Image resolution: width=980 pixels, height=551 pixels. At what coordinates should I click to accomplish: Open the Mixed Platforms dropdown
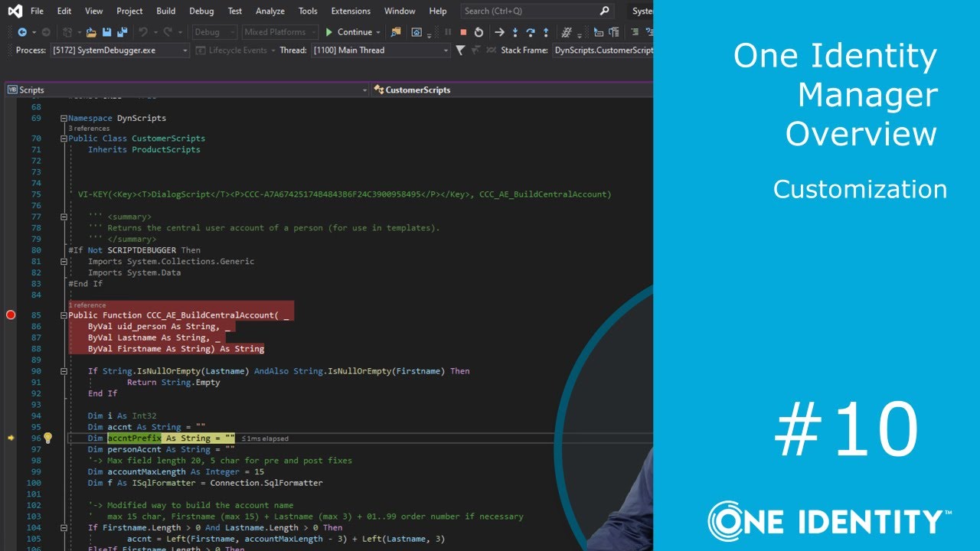point(279,32)
